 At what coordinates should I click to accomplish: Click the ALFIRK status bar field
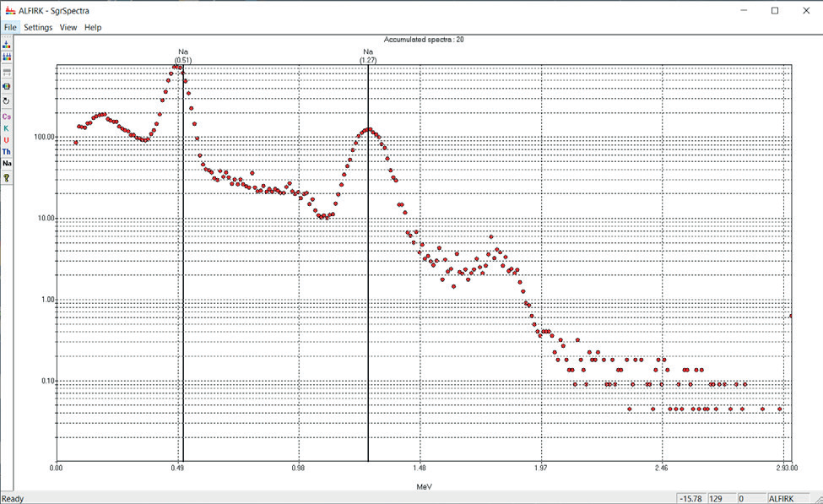pos(787,498)
